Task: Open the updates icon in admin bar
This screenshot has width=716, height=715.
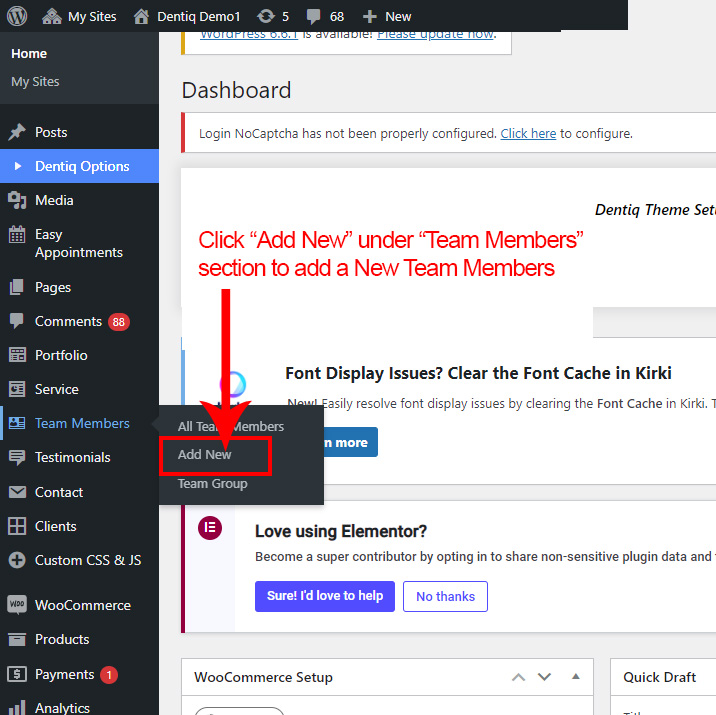Action: (x=266, y=16)
